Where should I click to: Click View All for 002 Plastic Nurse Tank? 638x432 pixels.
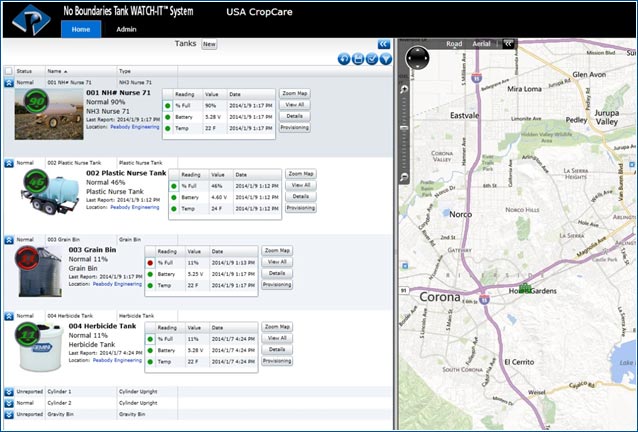(301, 185)
